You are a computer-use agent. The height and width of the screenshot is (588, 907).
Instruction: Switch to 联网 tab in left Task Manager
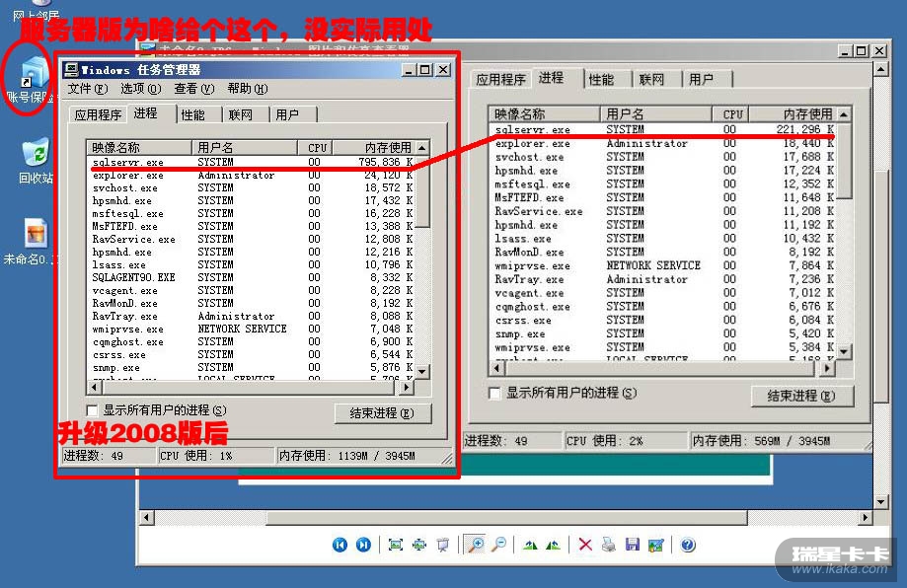[240, 114]
